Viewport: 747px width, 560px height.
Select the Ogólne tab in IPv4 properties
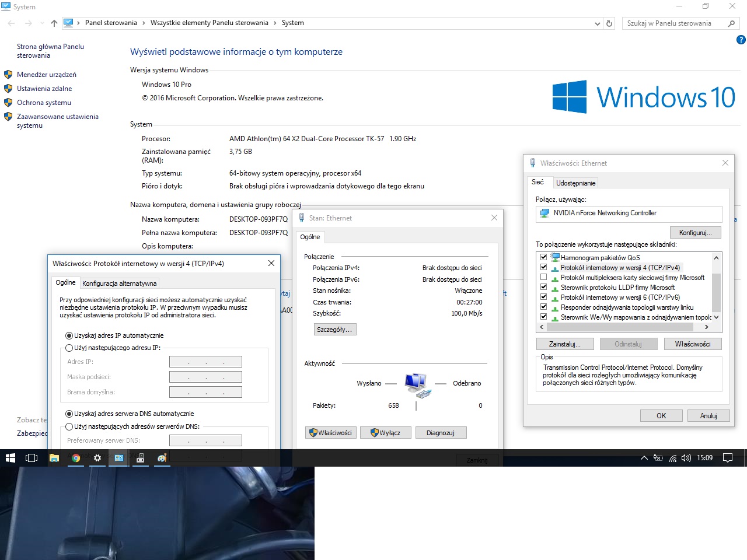65,282
